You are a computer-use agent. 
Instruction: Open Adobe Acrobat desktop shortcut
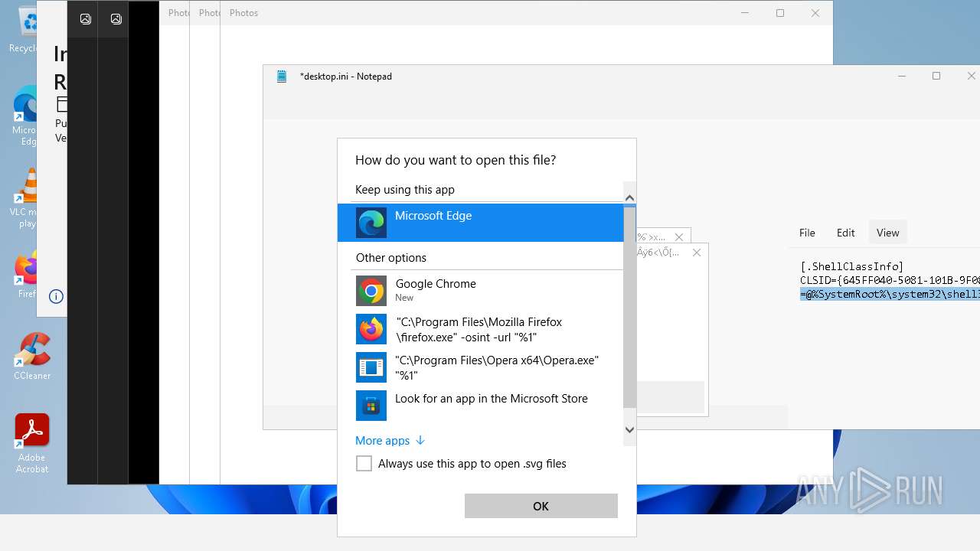point(32,444)
